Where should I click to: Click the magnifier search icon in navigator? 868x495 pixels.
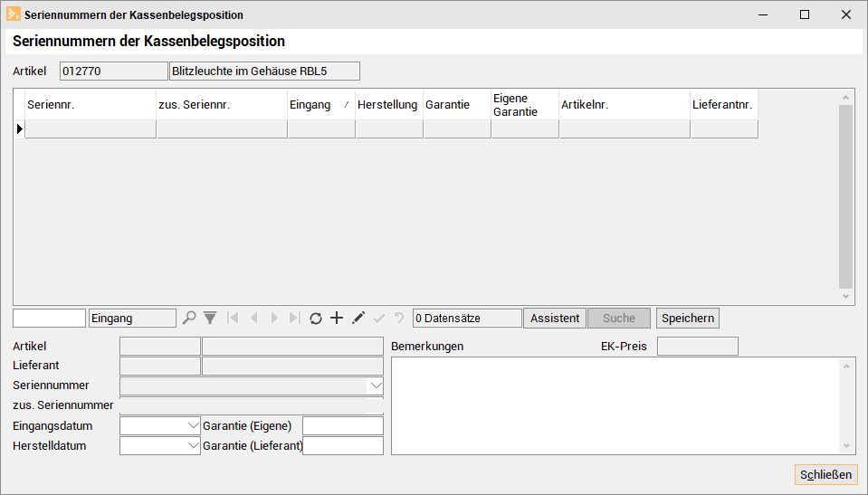189,318
